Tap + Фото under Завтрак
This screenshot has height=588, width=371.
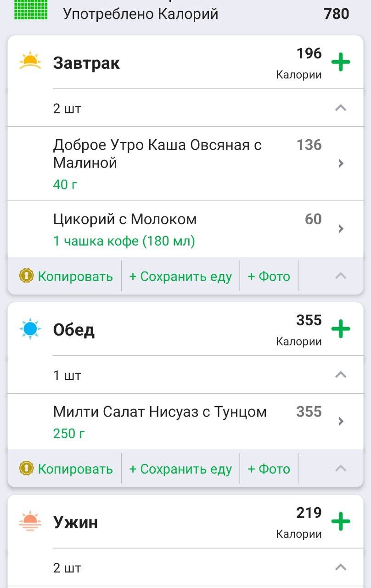pyautogui.click(x=269, y=276)
